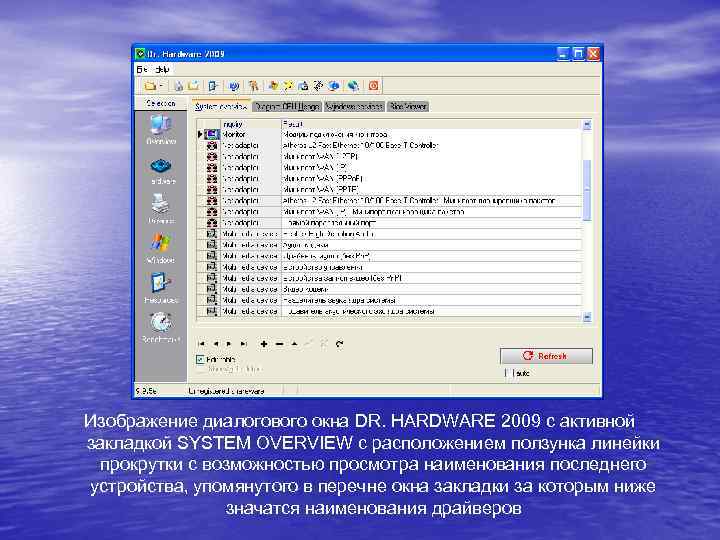Click the plus insert record button
Viewport: 720px width, 540px height.
coord(264,343)
